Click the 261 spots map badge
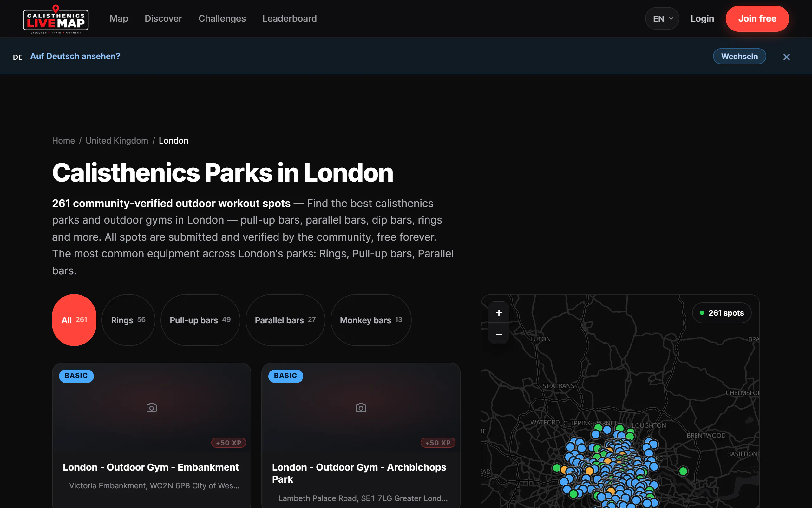 click(721, 313)
